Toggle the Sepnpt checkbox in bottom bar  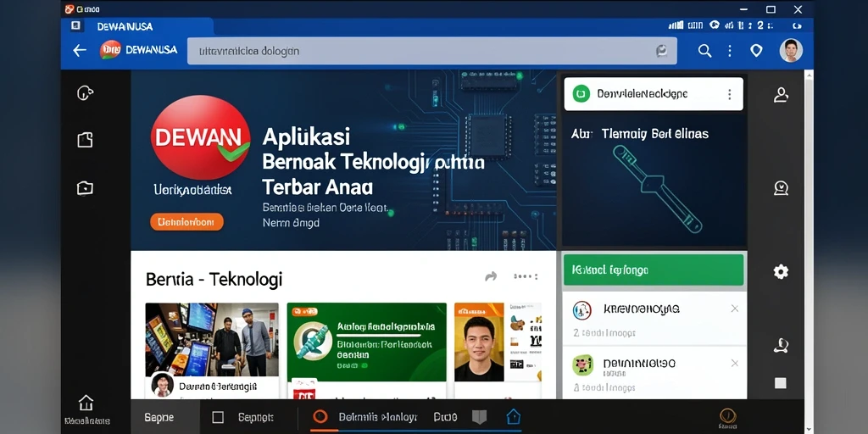tap(218, 417)
